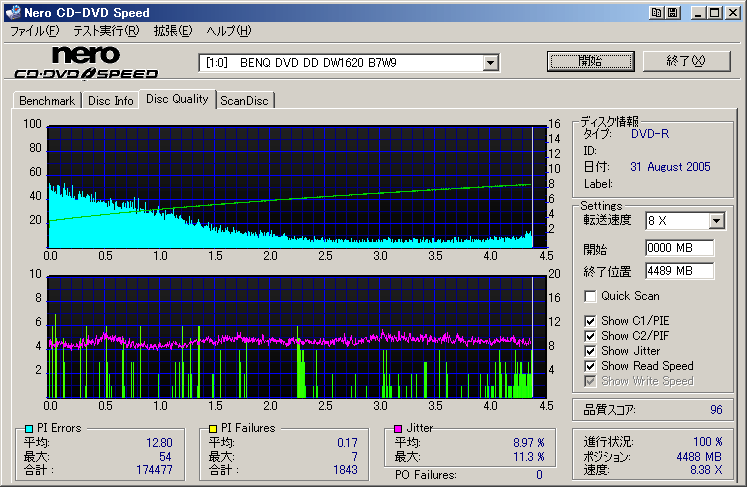Viewport: 747px width, 487px height.
Task: Enable the Quick Scan checkbox
Action: 590,296
